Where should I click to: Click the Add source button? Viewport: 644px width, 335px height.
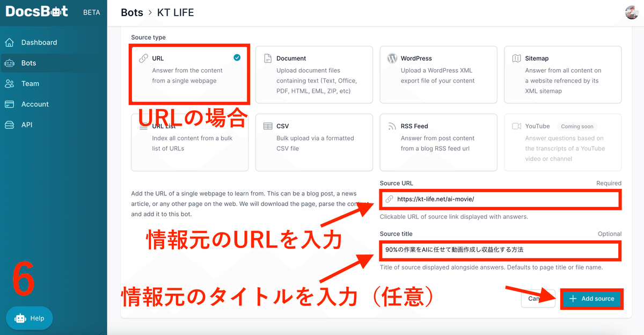click(x=592, y=298)
